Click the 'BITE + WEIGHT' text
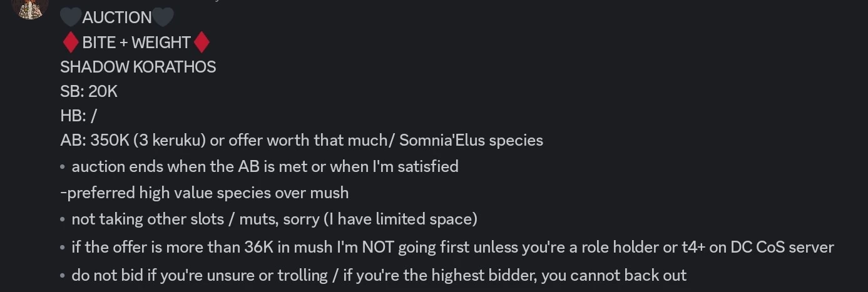The width and height of the screenshot is (868, 292). click(x=136, y=43)
